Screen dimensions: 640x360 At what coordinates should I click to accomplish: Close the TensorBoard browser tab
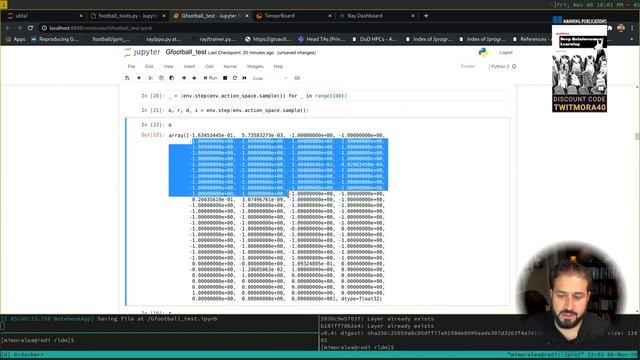point(330,16)
